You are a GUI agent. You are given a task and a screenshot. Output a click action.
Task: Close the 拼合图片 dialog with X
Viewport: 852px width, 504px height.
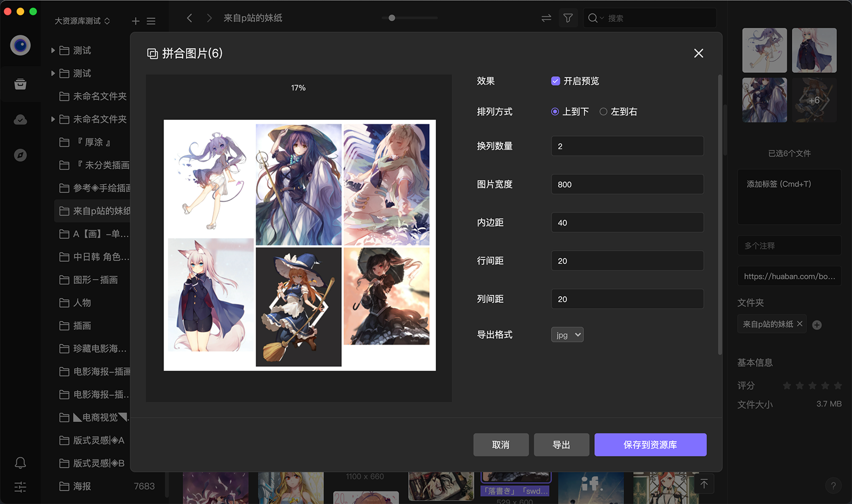[x=699, y=53]
